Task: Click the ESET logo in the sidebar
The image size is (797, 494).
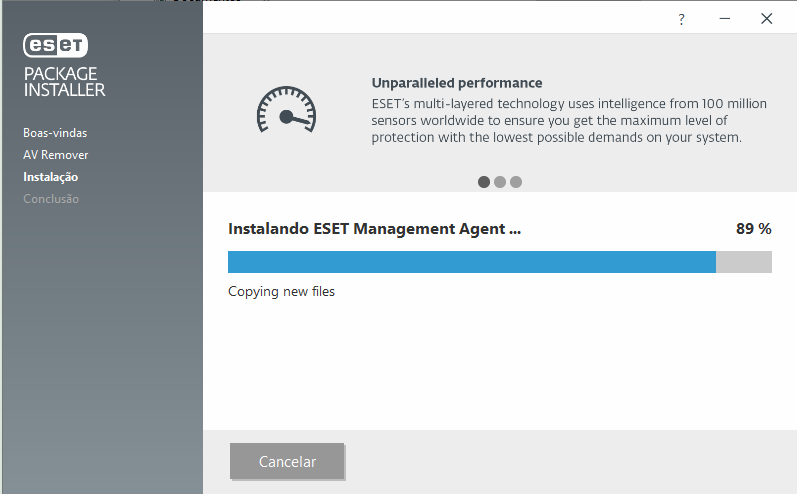Action: click(x=56, y=45)
